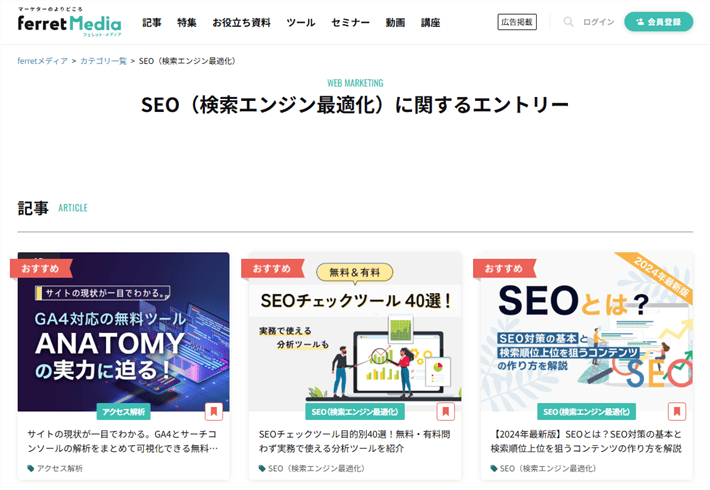
Task: Open the ANATOMY GA4 tool thumbnail
Action: point(123,331)
